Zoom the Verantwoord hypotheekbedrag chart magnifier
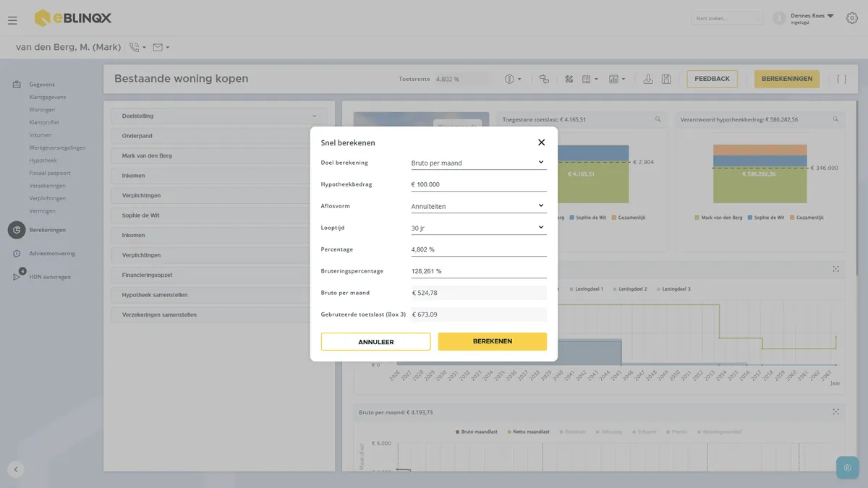The image size is (868, 488). click(x=835, y=119)
